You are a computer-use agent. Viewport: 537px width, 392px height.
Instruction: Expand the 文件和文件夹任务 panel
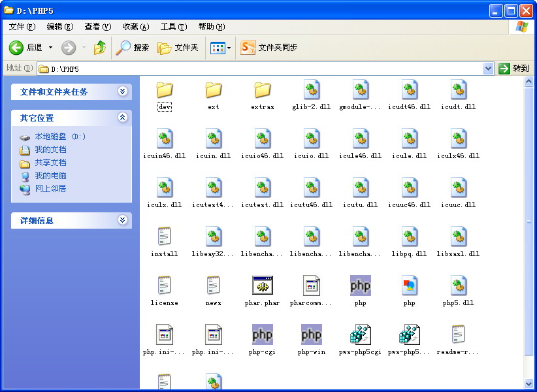pos(123,91)
